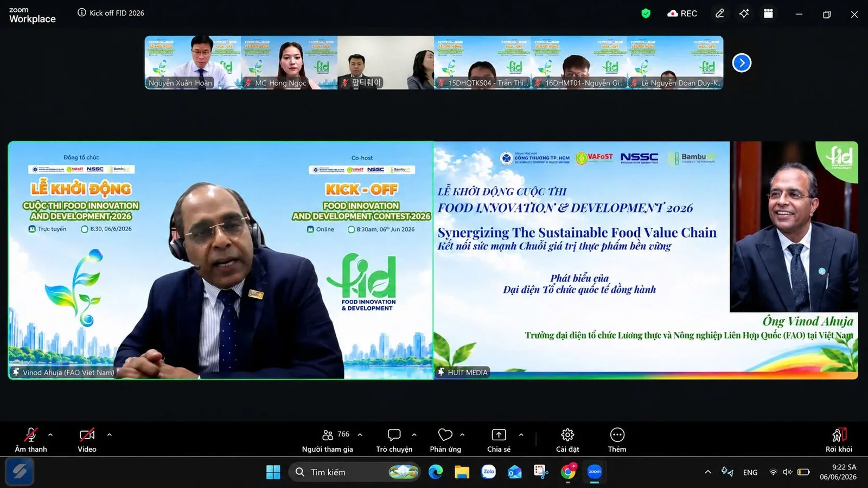Open Phản ứng reactions menu
The height and width of the screenshot is (488, 868).
coord(445,440)
